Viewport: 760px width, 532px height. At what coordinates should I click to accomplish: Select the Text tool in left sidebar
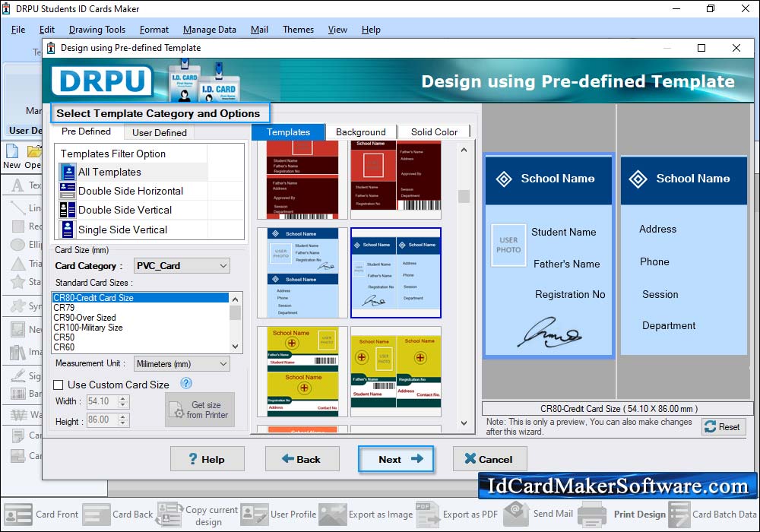[17, 185]
